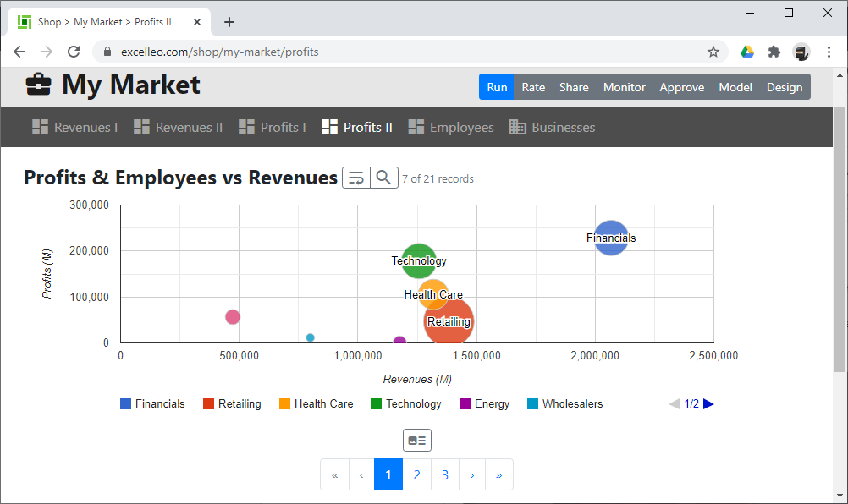This screenshot has width=848, height=504.
Task: Switch to the Profits I tab
Action: coord(272,127)
